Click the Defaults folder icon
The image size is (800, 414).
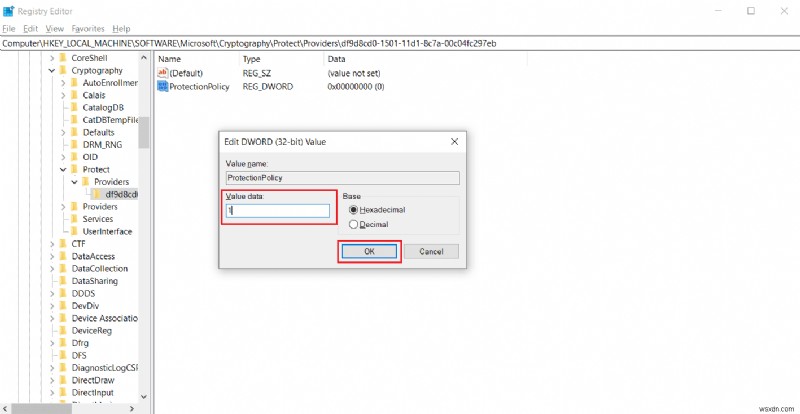[x=74, y=132]
